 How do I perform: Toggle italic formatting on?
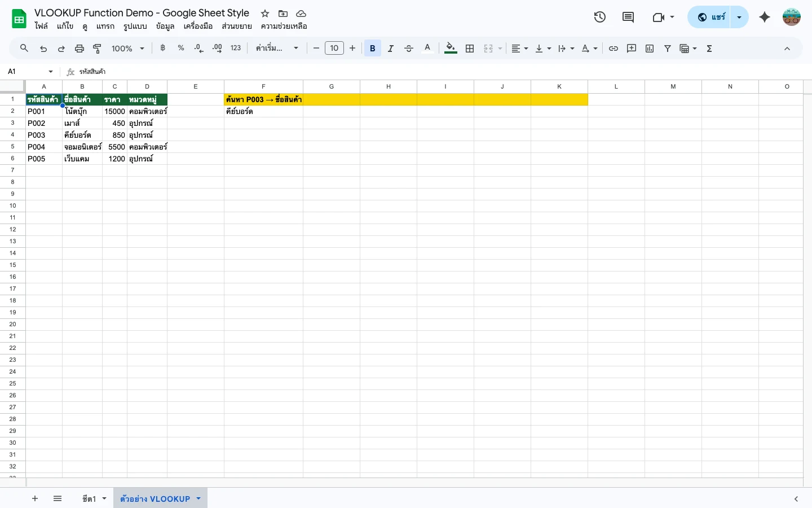tap(391, 48)
